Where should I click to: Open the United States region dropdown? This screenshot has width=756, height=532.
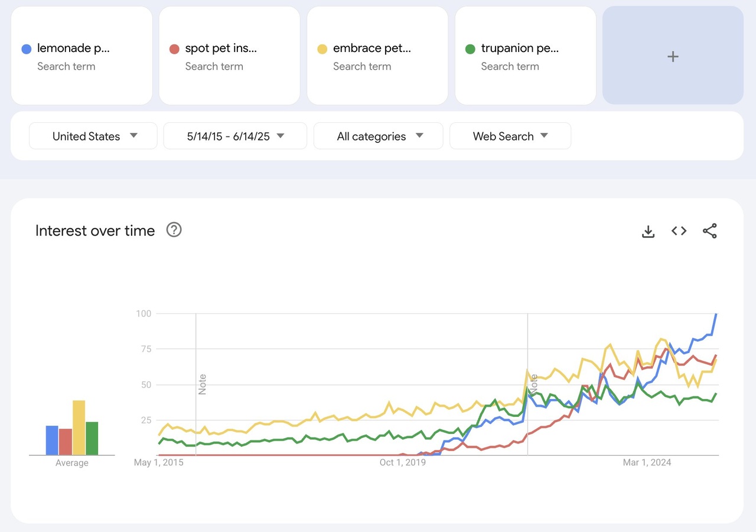(x=93, y=136)
